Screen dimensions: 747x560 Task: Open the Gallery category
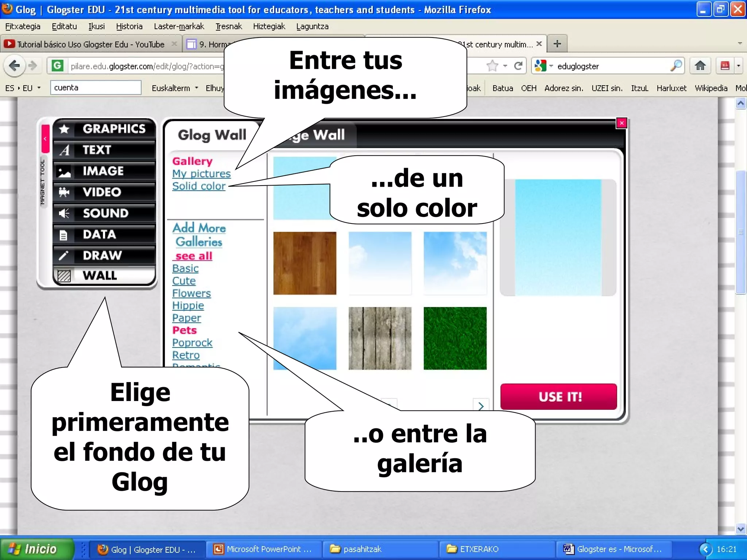coord(192,161)
